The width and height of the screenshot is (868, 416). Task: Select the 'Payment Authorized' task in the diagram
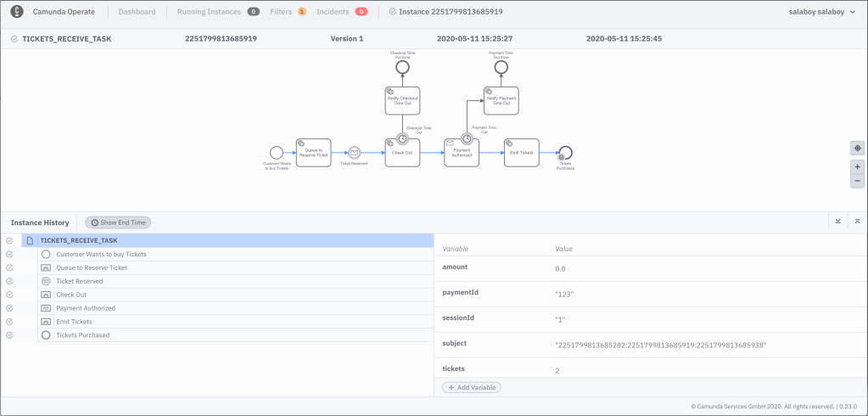point(462,152)
